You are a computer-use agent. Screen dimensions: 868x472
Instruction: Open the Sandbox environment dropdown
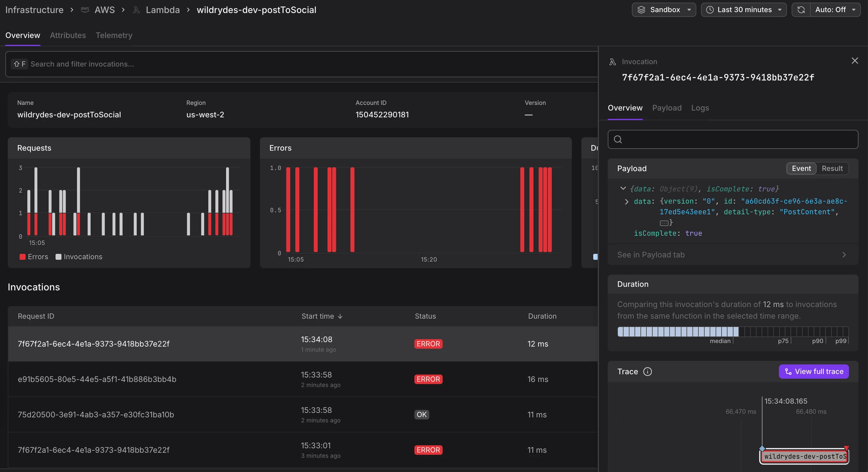[x=664, y=10]
